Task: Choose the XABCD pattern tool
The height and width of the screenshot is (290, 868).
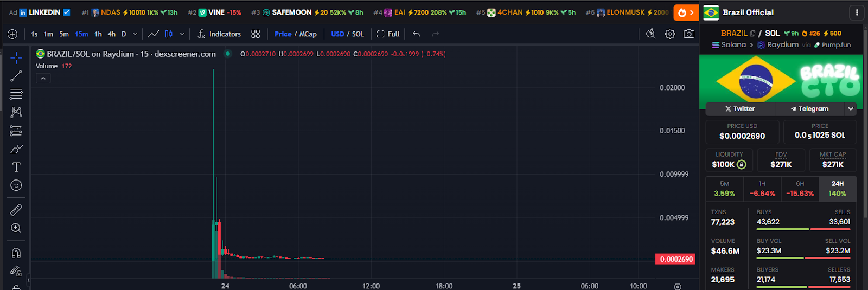Action: point(16,112)
